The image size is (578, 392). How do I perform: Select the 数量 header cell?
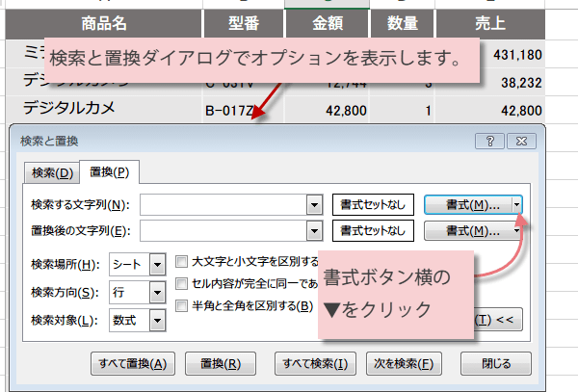pos(403,23)
